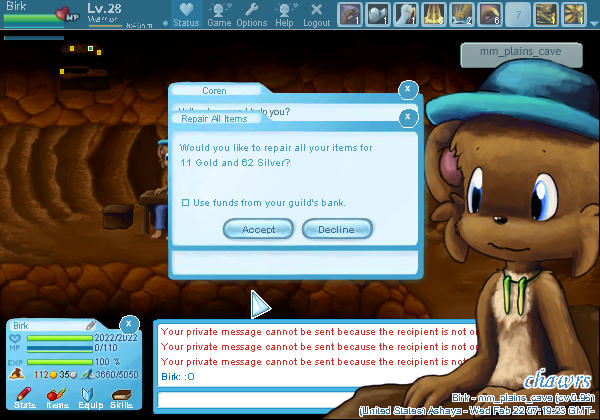
Task: Click the edit pencil beside Birk name
Action: pos(91,325)
